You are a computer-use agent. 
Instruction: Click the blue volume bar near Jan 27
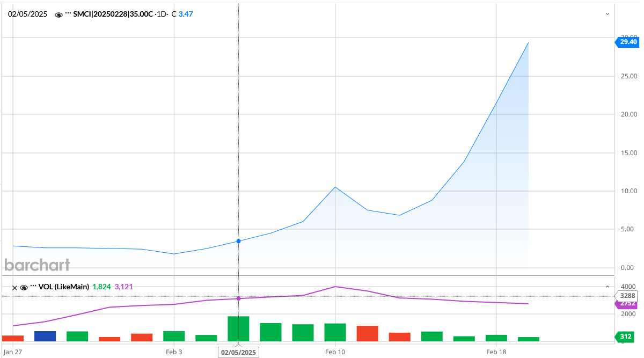pyautogui.click(x=45, y=336)
